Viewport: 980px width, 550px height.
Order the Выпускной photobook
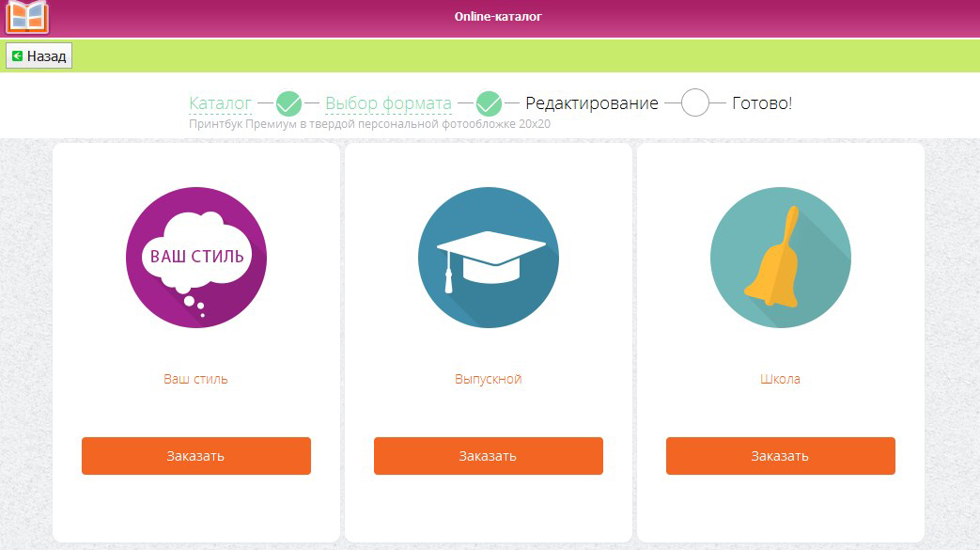[x=489, y=456]
